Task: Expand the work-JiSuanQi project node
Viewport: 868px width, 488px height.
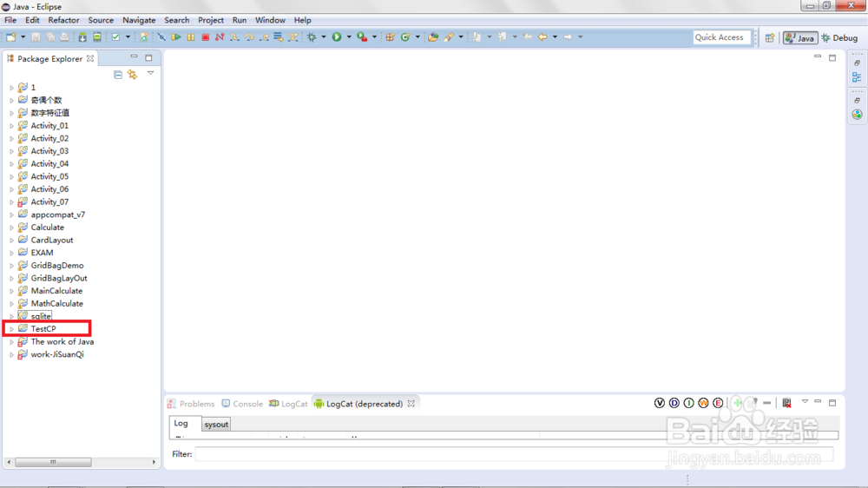Action: (11, 354)
